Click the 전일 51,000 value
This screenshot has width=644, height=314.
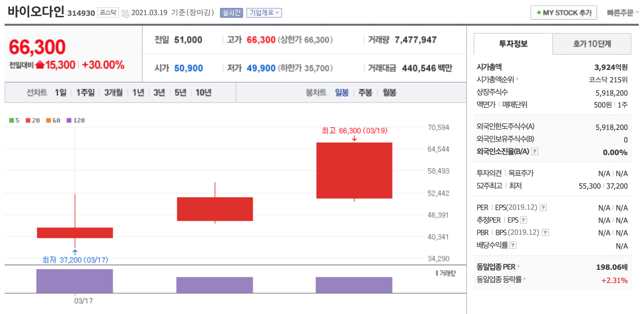pyautogui.click(x=188, y=40)
